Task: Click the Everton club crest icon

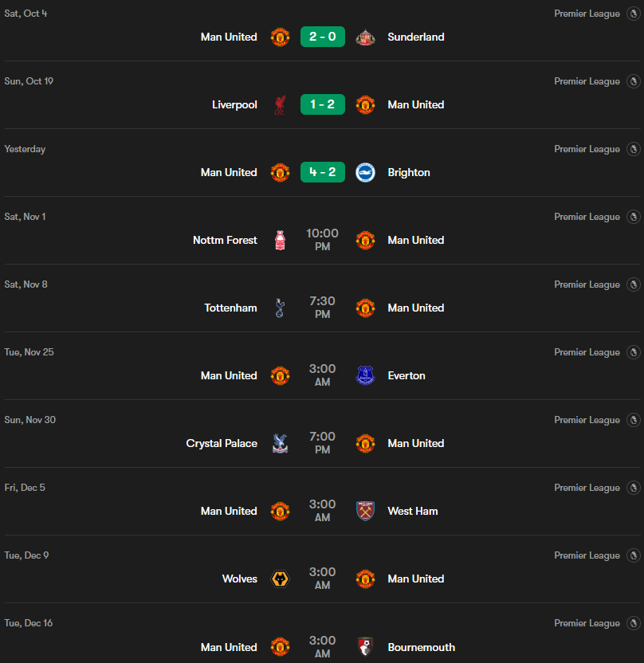Action: [x=366, y=376]
